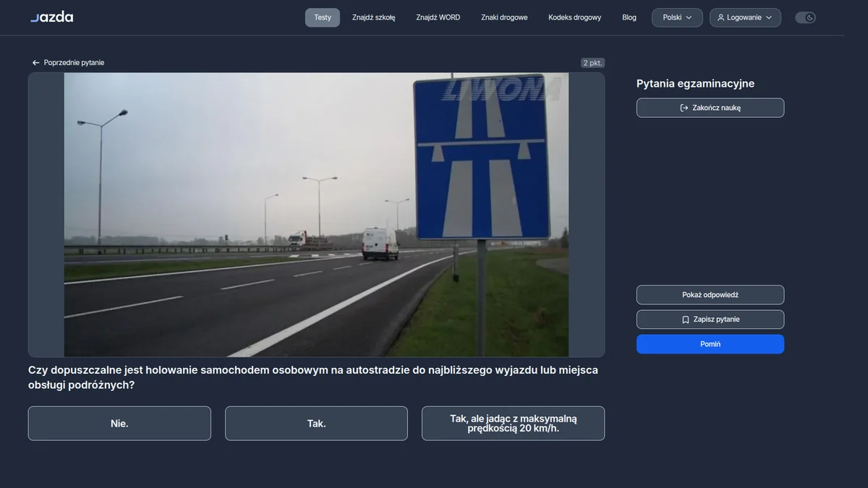Go to Znajdź szkołę
This screenshot has width=868, height=488.
coord(374,17)
